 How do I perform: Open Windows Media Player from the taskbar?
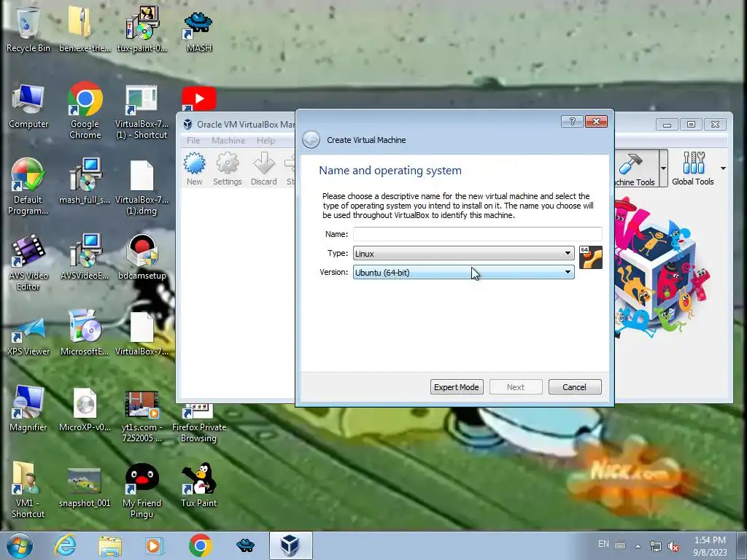tap(154, 545)
